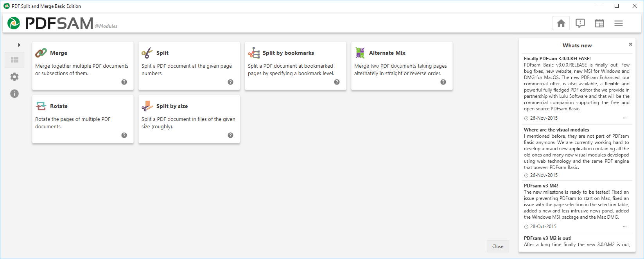Click the @Modules label beside logo
Screen dimensions: 644x259
tap(106, 26)
